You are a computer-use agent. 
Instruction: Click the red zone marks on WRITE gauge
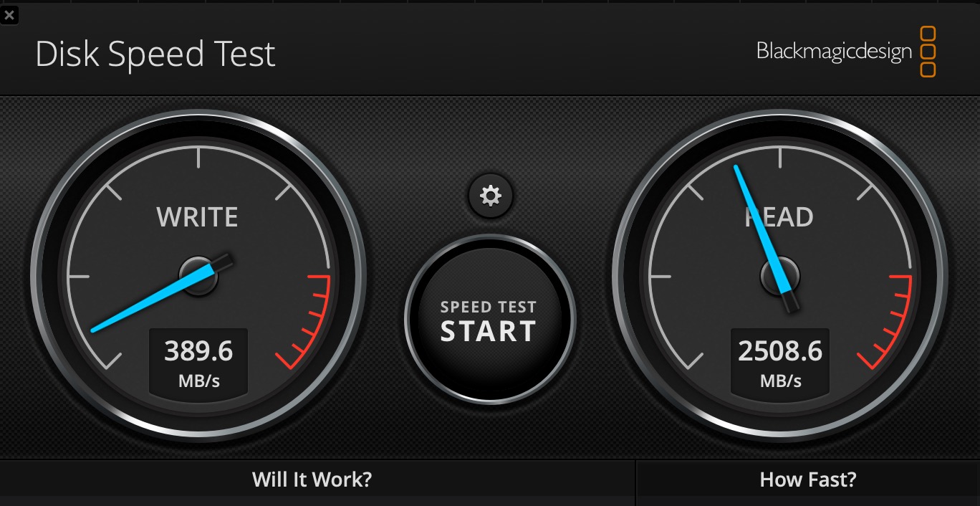click(x=304, y=321)
